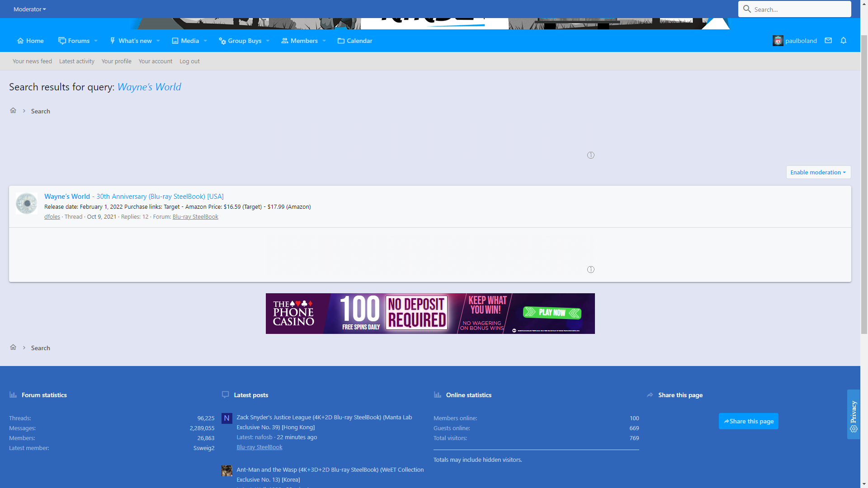This screenshot has height=488, width=868.
Task: Expand the Forums dropdown arrow
Action: point(96,41)
